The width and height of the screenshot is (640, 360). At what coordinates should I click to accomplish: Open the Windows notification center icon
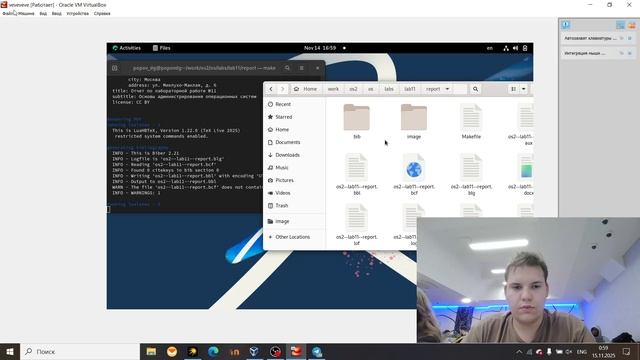627,351
